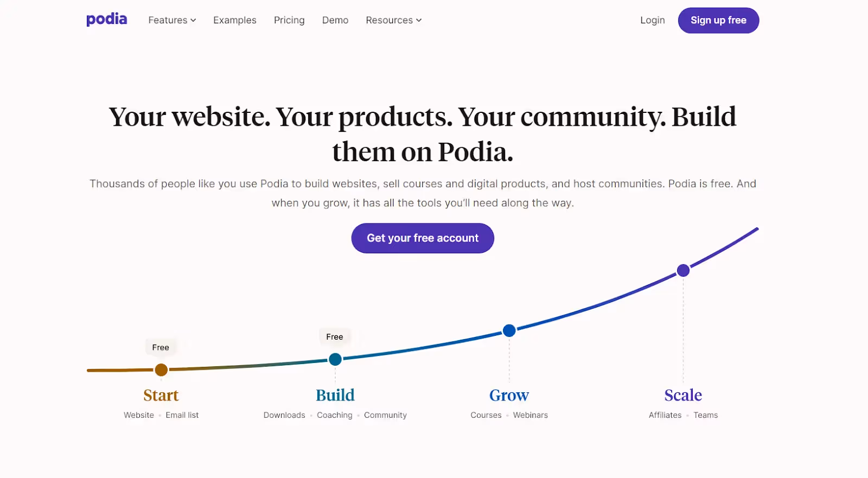Click the podia logo
Image resolution: width=868 pixels, height=478 pixels.
pos(106,20)
